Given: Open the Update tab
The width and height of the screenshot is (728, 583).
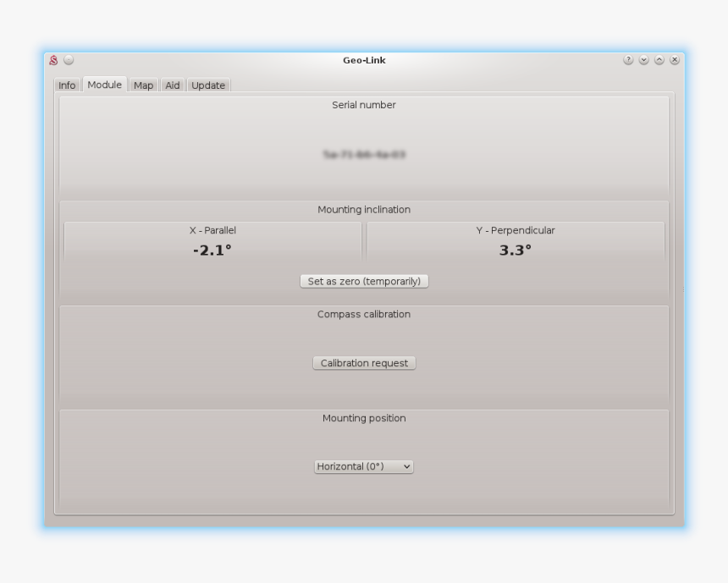Looking at the screenshot, I should coord(208,85).
